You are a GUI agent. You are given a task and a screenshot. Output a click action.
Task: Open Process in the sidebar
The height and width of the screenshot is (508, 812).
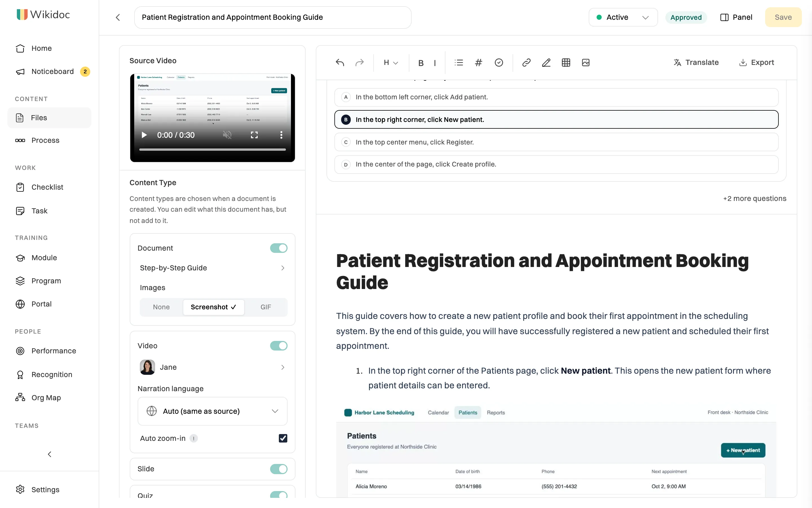coord(49,141)
